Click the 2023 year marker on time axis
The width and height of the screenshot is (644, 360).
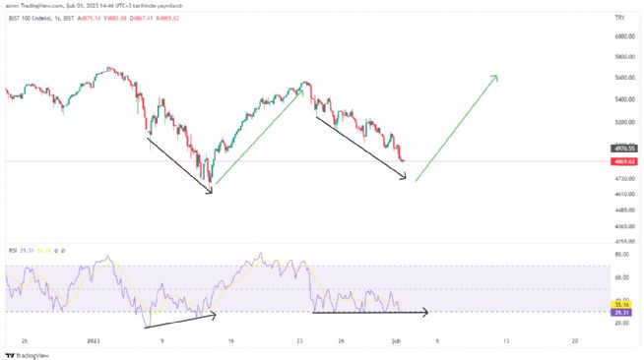coord(94,340)
